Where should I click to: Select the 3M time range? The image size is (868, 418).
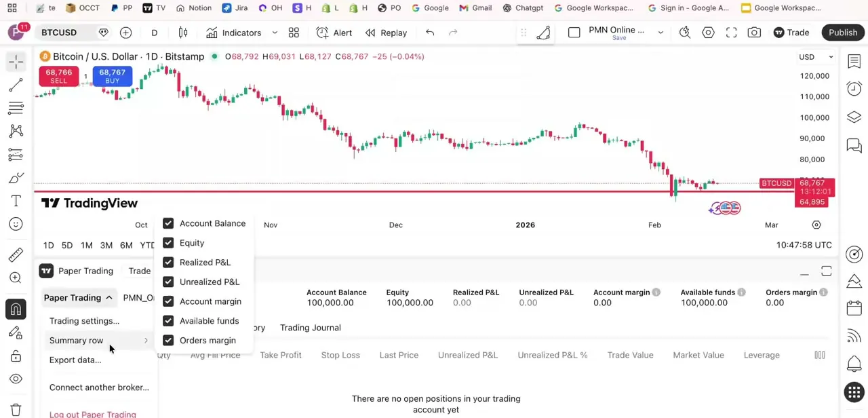(x=106, y=246)
